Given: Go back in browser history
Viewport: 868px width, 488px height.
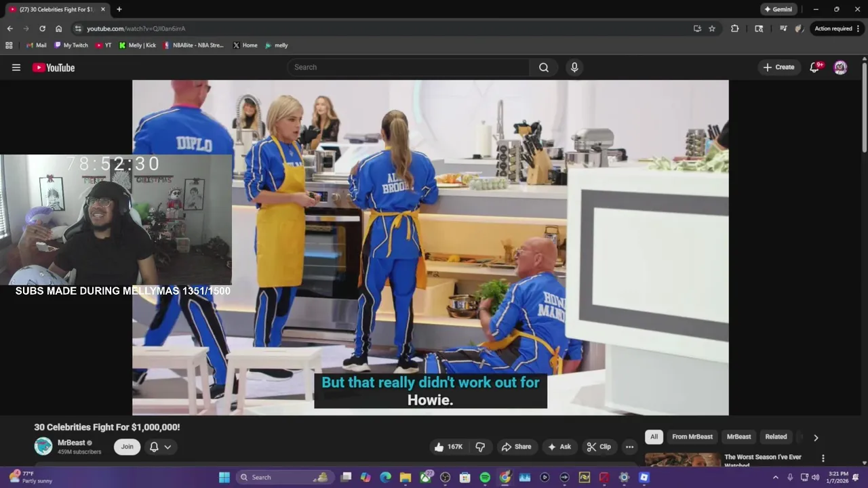Looking at the screenshot, I should 9,28.
